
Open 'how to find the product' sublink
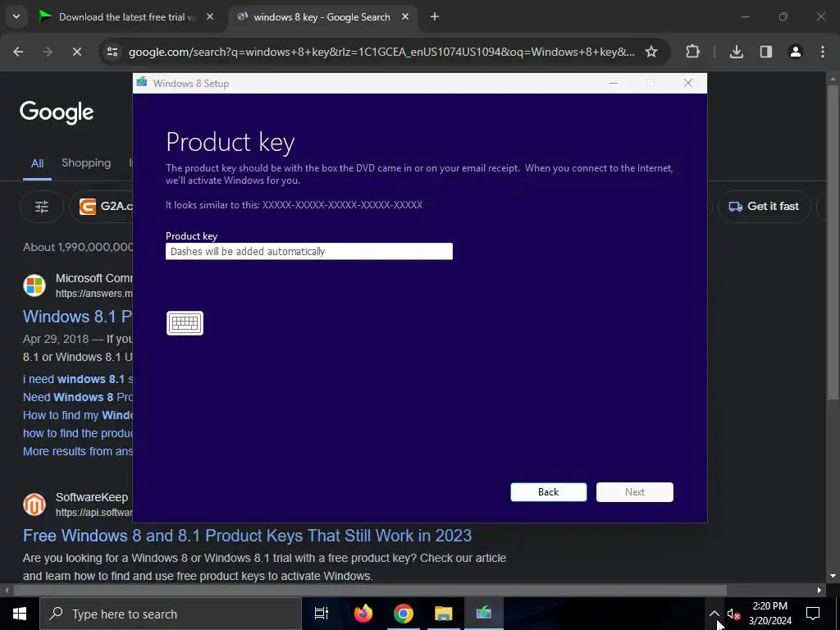(x=78, y=433)
